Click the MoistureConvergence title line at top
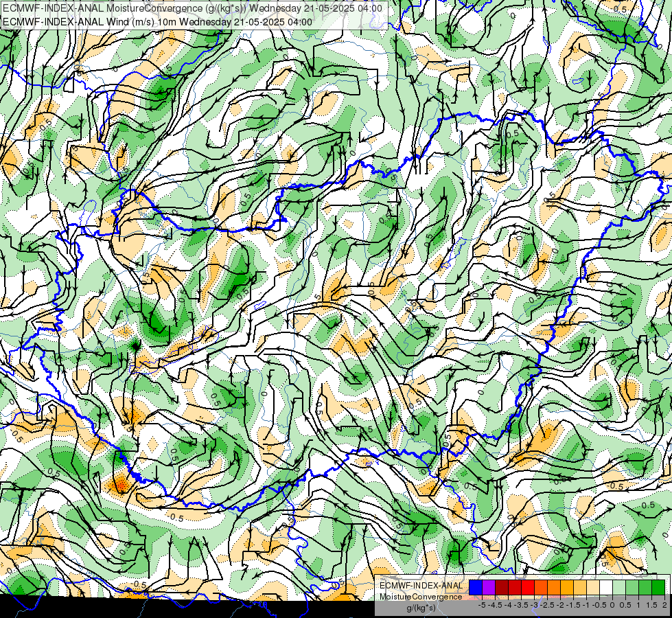Image resolution: width=672 pixels, height=618 pixels. point(192,8)
